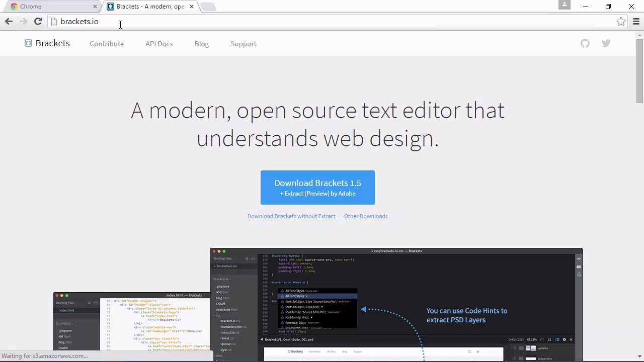The height and width of the screenshot is (362, 644).
Task: Open the Chrome hamburger menu
Action: (636, 21)
